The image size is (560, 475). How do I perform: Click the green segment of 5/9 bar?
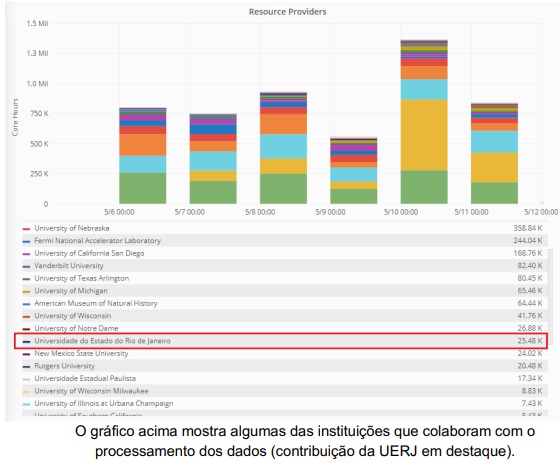point(354,196)
